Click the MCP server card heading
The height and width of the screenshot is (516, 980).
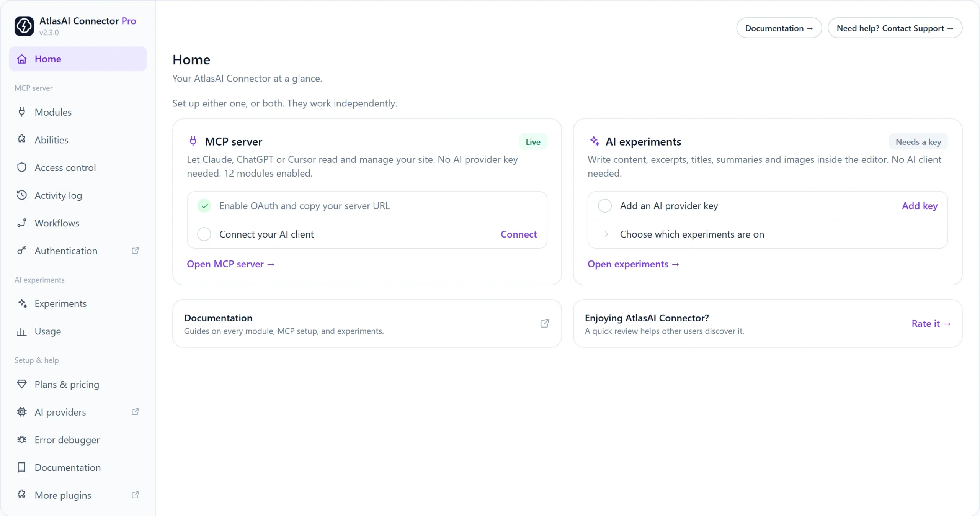234,141
